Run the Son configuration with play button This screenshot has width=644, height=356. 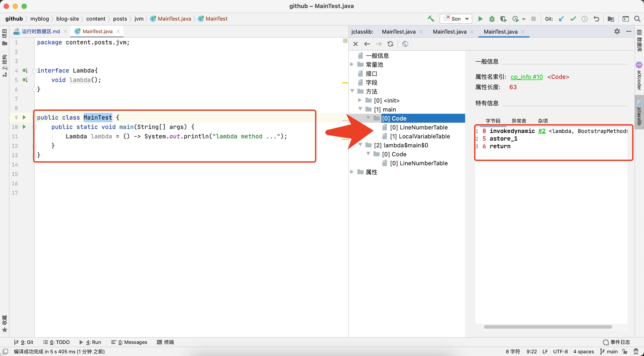click(480, 19)
